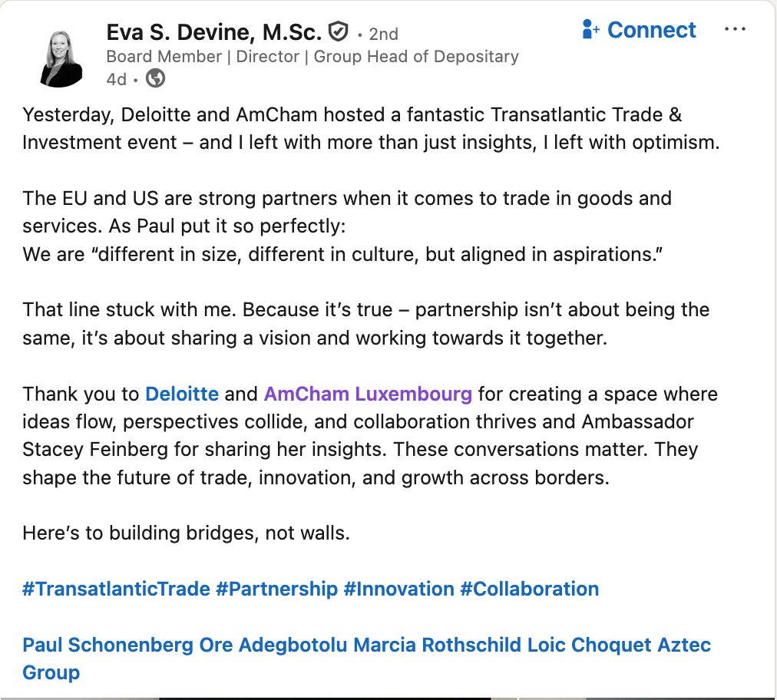The height and width of the screenshot is (700, 777).
Task: Click the Board Member headline text
Action: (x=312, y=56)
